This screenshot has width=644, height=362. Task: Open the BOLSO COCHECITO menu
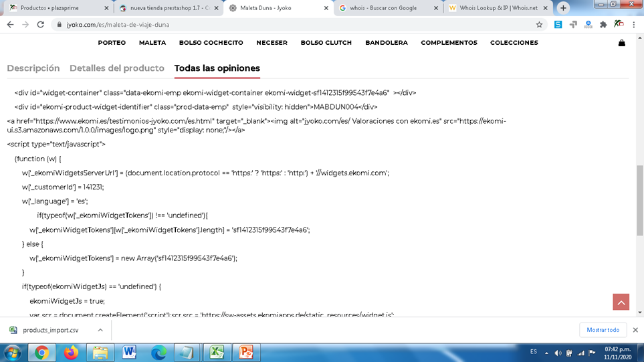coord(211,43)
